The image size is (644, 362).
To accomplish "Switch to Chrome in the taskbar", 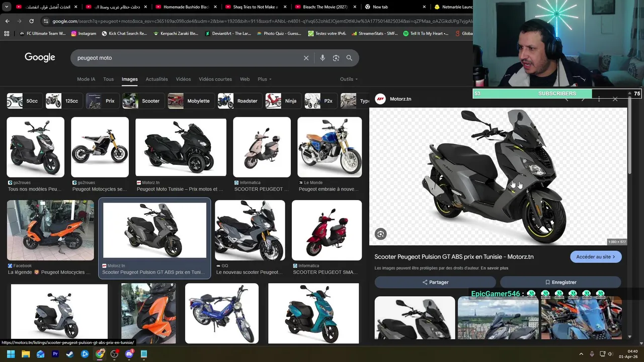I will pos(100,354).
